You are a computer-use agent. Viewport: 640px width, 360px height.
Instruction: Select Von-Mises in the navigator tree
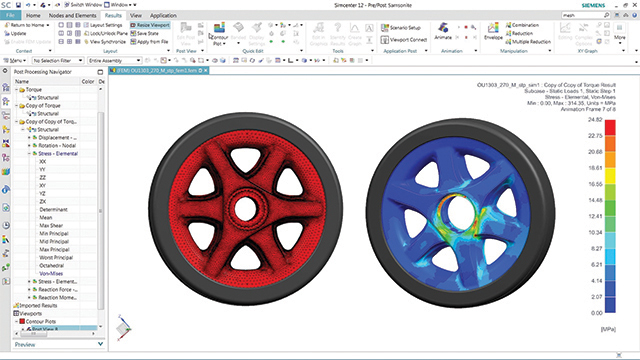coord(51,273)
